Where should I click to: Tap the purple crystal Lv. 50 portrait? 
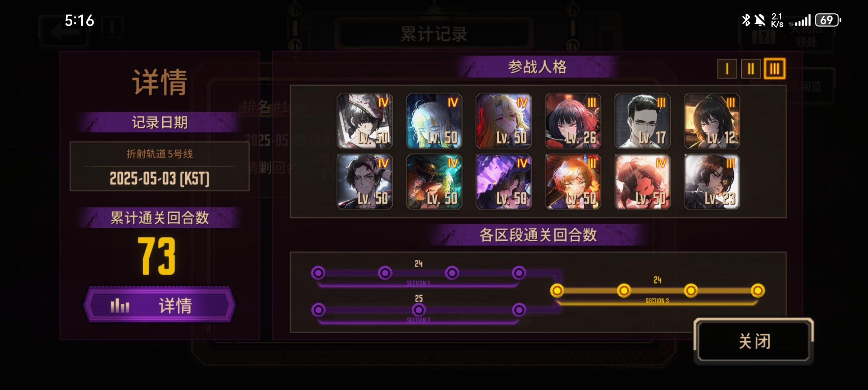(503, 182)
